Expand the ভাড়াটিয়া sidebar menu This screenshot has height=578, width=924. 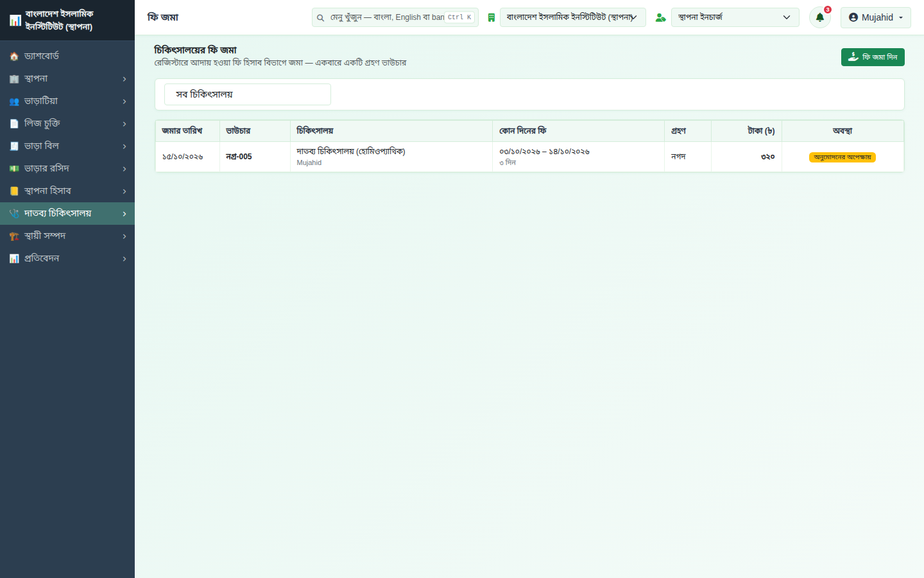coord(67,101)
